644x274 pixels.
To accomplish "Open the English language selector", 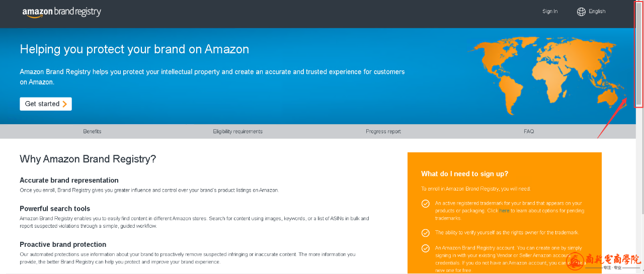I will 591,12.
